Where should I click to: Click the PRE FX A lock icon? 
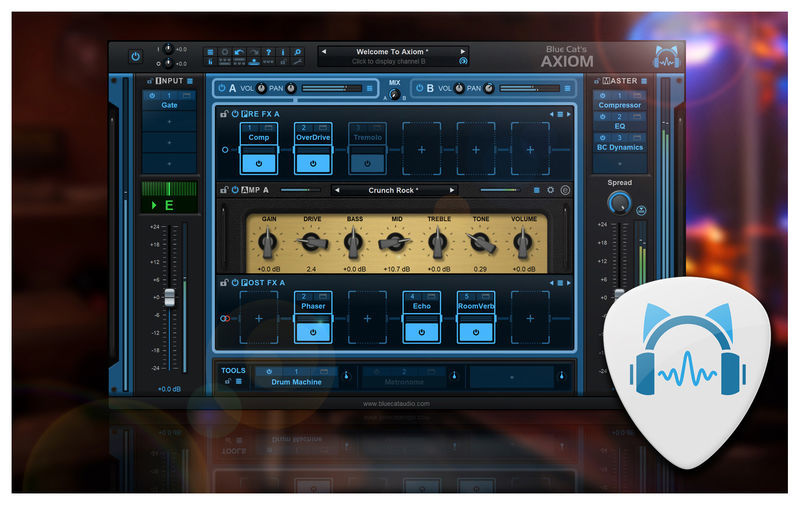(x=223, y=114)
